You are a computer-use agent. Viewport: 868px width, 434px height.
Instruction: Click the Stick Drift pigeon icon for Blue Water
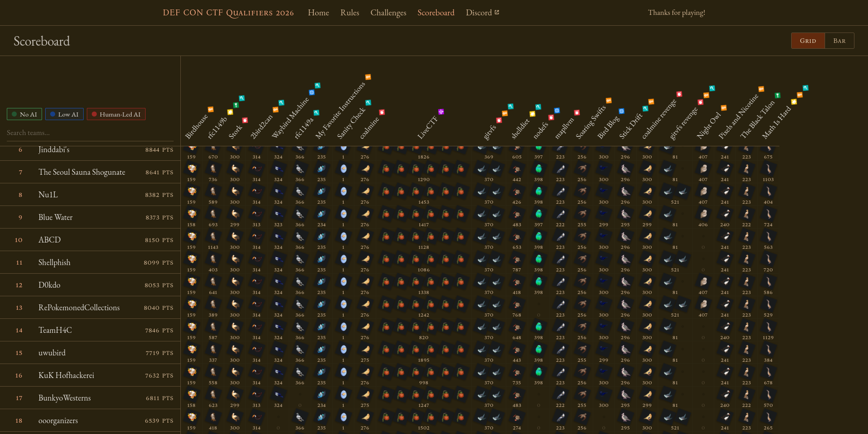(x=625, y=214)
